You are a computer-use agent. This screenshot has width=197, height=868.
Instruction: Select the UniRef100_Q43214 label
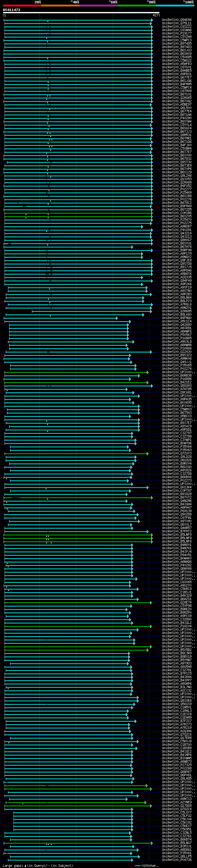[177, 233]
